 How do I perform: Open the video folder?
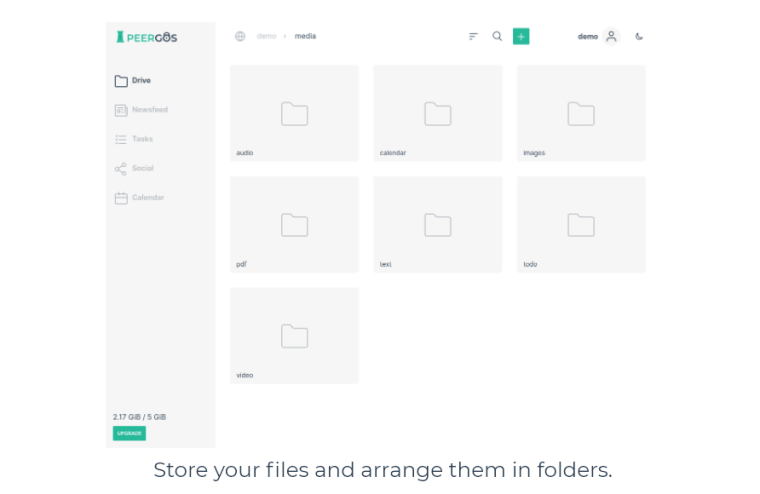point(294,335)
